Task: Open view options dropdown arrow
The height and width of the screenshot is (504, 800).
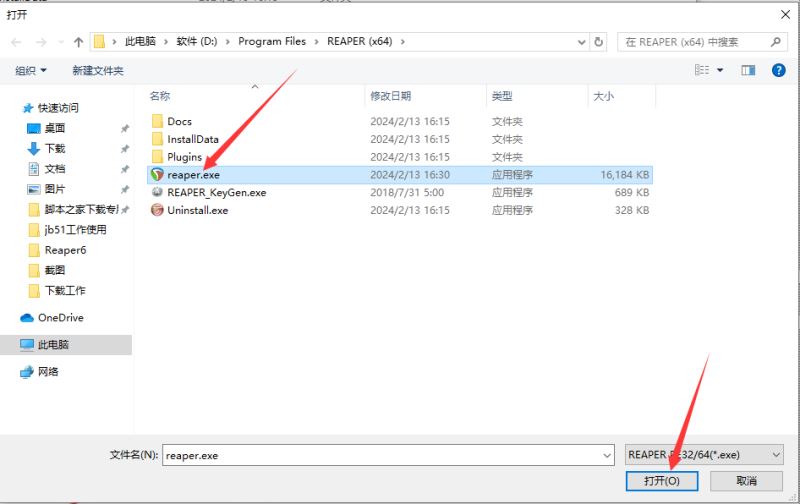Action: coord(720,70)
